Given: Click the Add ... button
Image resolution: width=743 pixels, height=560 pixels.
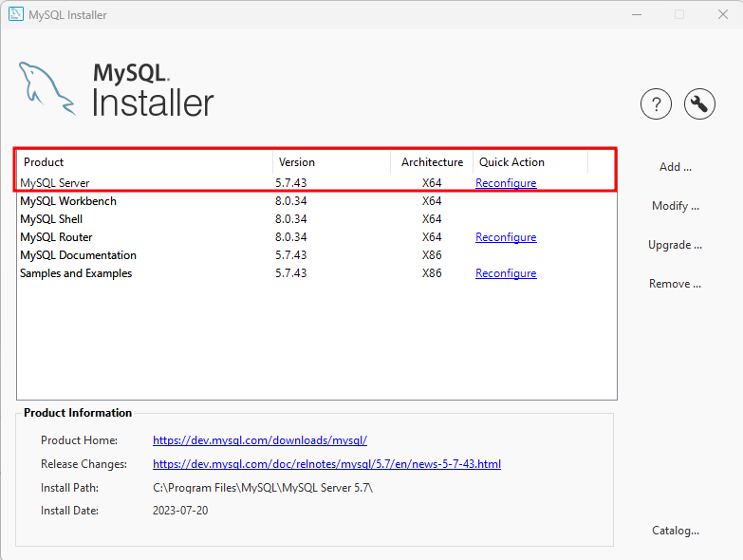Looking at the screenshot, I should click(x=676, y=167).
